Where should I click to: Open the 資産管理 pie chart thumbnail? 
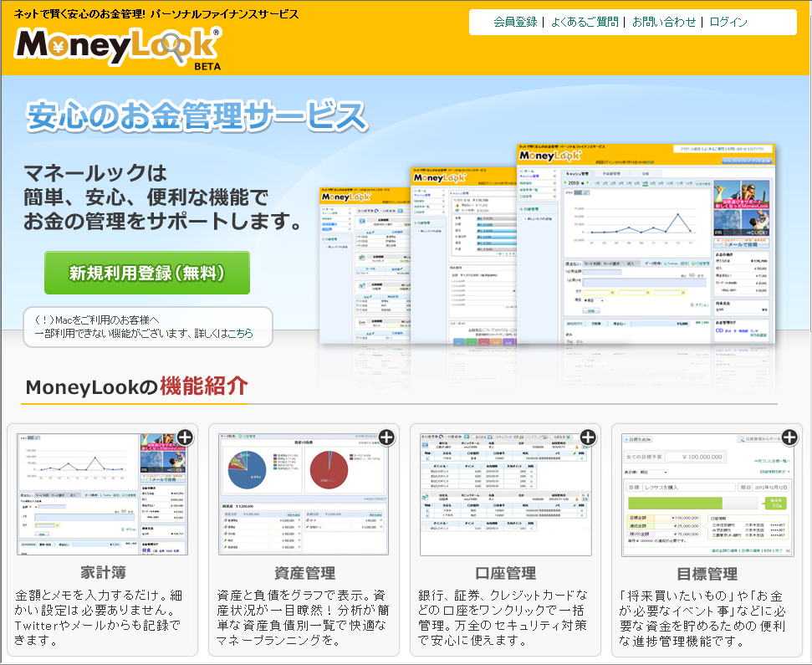304,494
